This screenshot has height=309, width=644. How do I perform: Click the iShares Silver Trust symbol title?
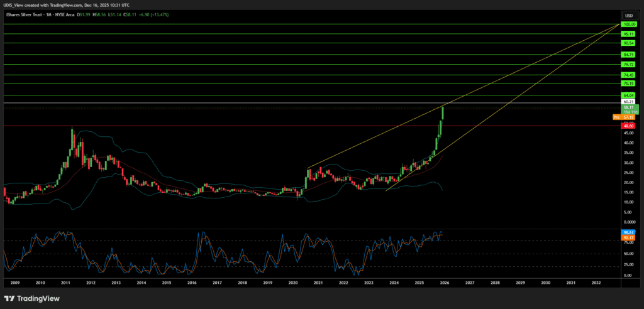point(25,15)
